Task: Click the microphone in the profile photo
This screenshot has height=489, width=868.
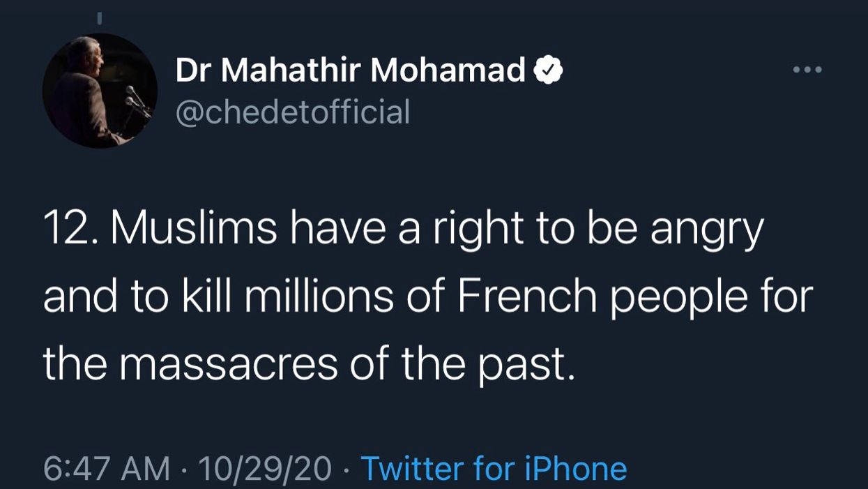Action: 132,94
